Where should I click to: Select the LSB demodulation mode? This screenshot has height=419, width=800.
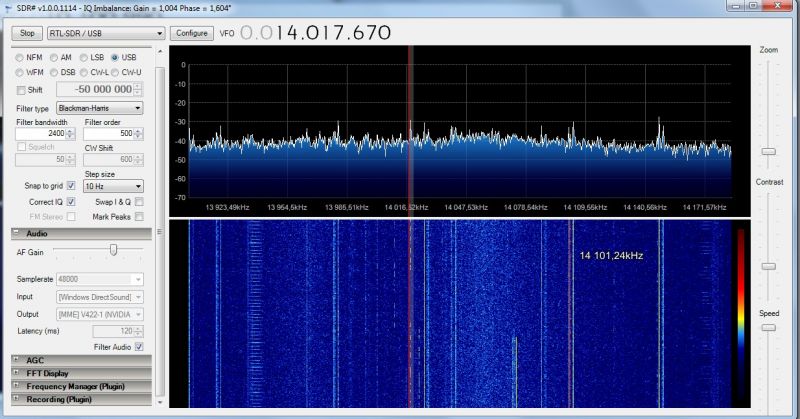tap(83, 58)
